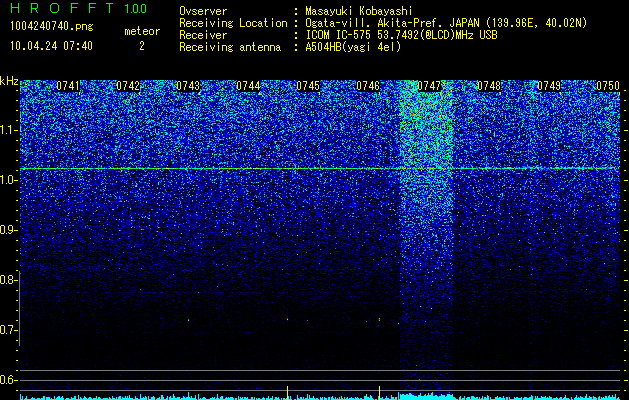Viewport: 629px width, 400px height.
Task: Click the yellow meteor tick near 0746
Action: click(379, 392)
